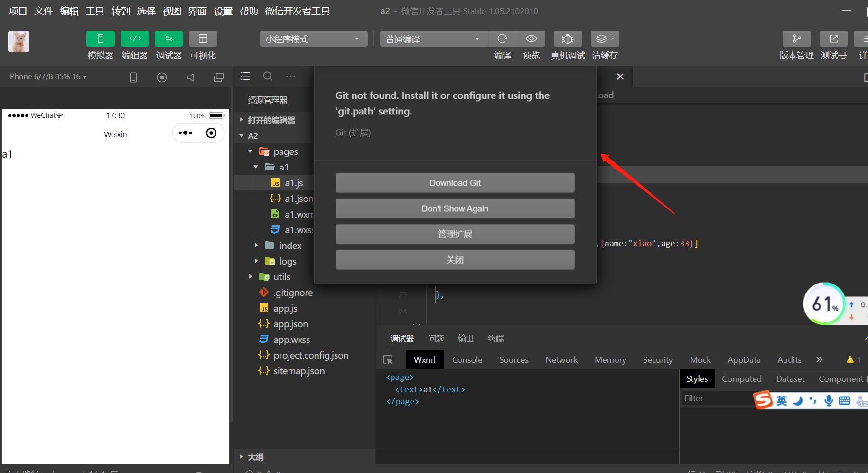This screenshot has width=868, height=473.
Task: Close the editor tab with X
Action: coord(620,76)
